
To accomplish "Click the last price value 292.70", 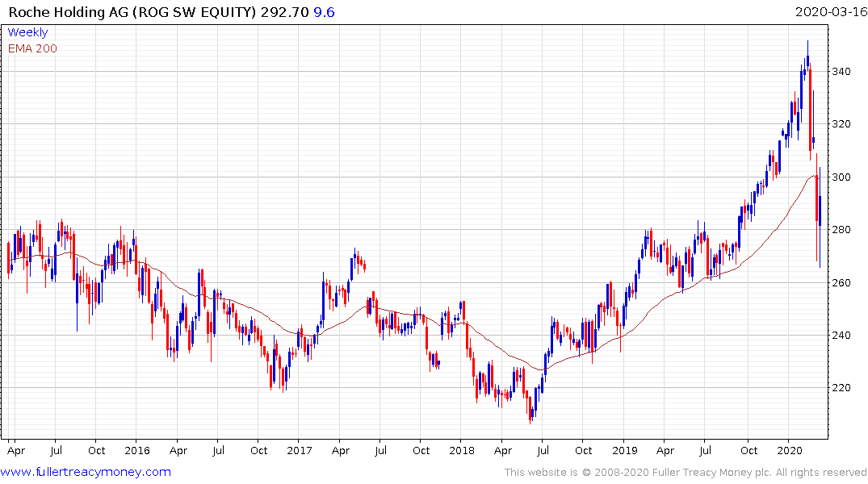I will click(284, 12).
